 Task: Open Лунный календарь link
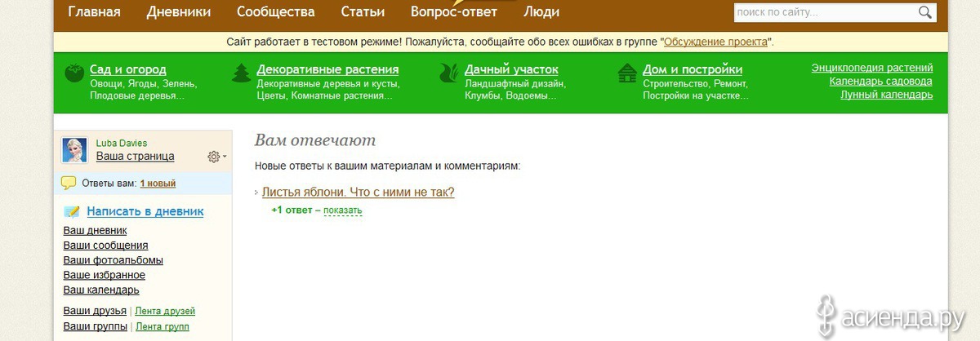pos(887,95)
